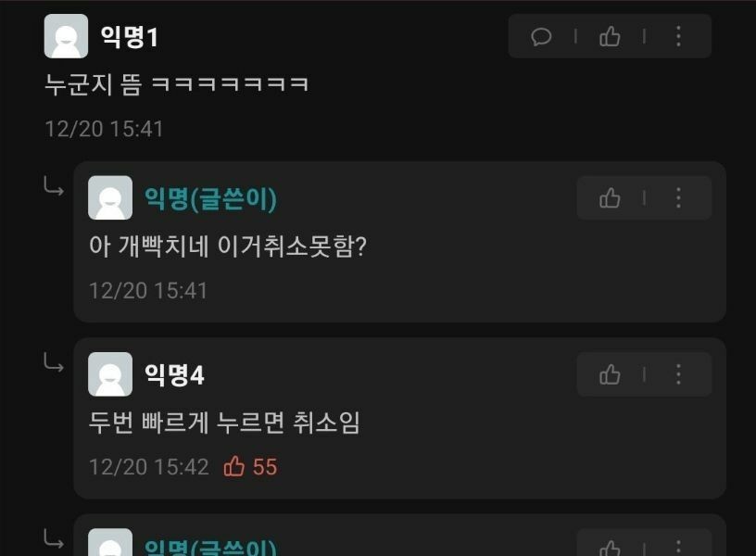Tap the comment text 누군지 뜸 ㅋㅋㅋㅋㅋㅋㅋ
The image size is (756, 556).
176,85
